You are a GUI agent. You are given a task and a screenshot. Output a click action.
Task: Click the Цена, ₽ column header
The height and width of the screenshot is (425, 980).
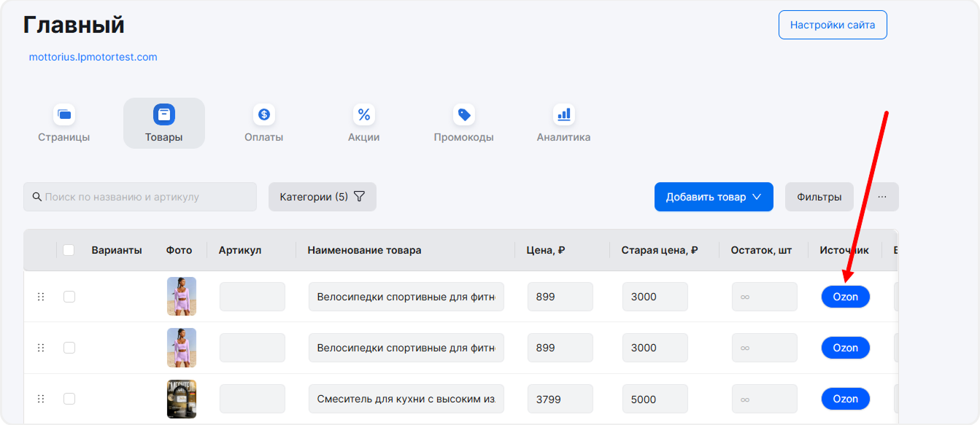coord(546,250)
